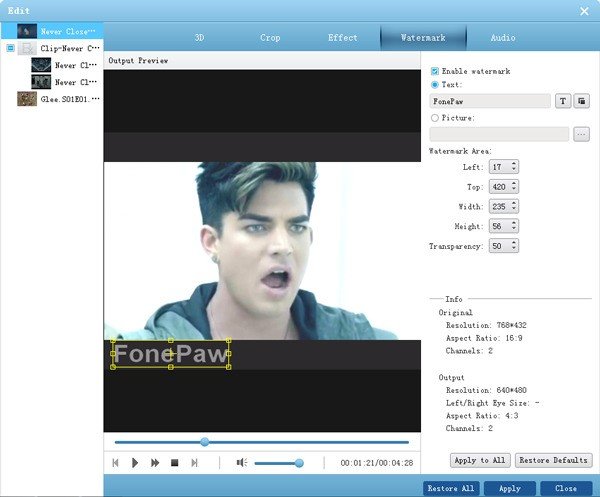Decrease Top value with down arrow
This screenshot has height=497, width=600.
click(x=514, y=190)
